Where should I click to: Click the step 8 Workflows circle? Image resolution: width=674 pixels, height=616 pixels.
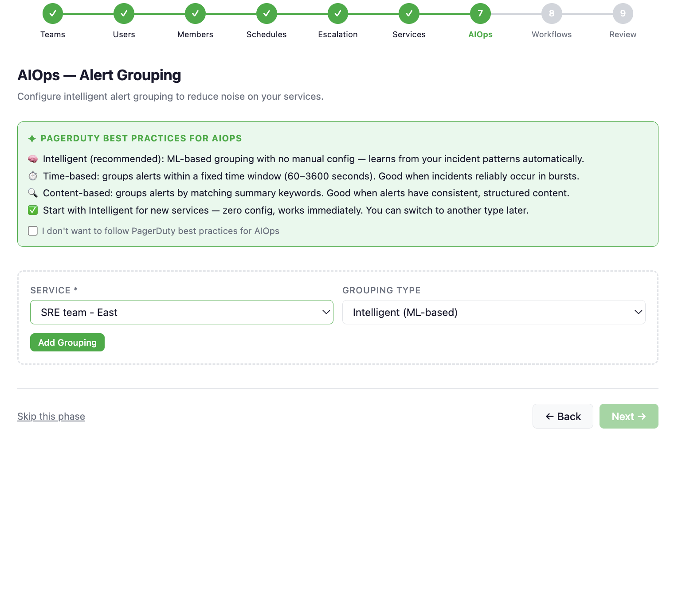(552, 13)
